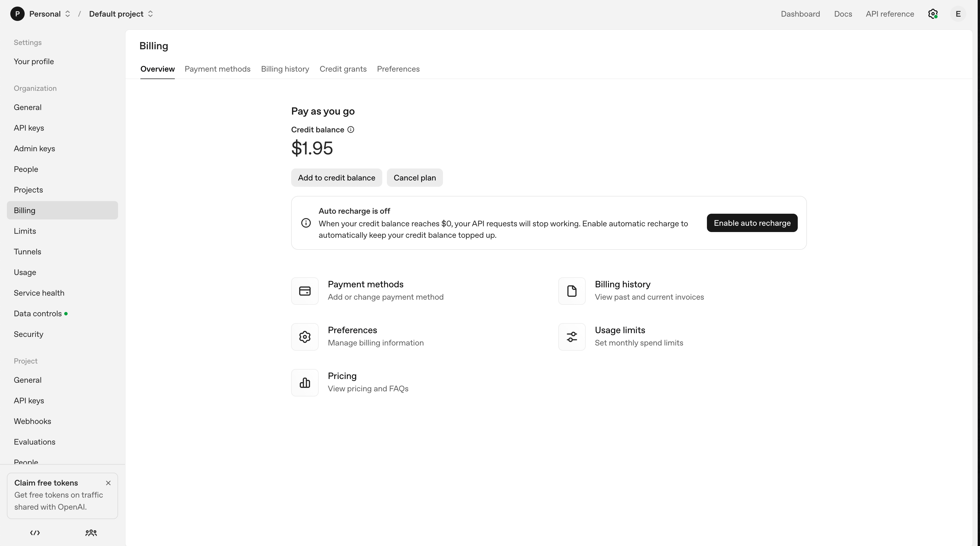Click the Billing history document icon
980x546 pixels.
point(571,291)
